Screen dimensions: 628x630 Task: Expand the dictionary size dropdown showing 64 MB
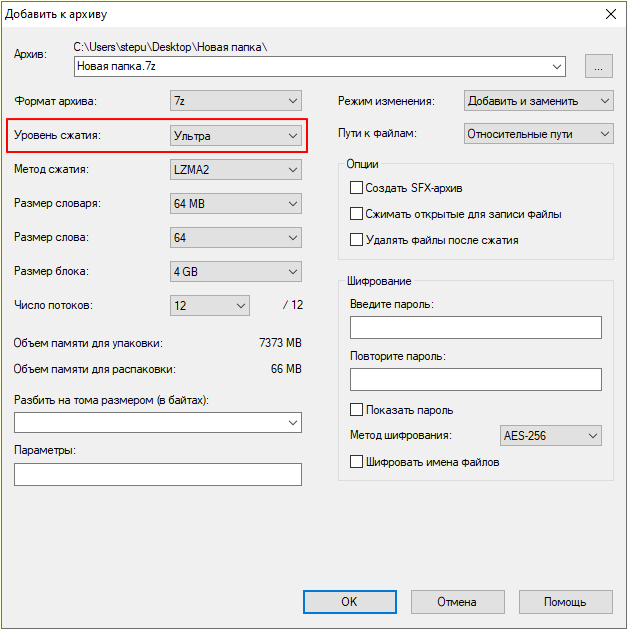coord(235,203)
